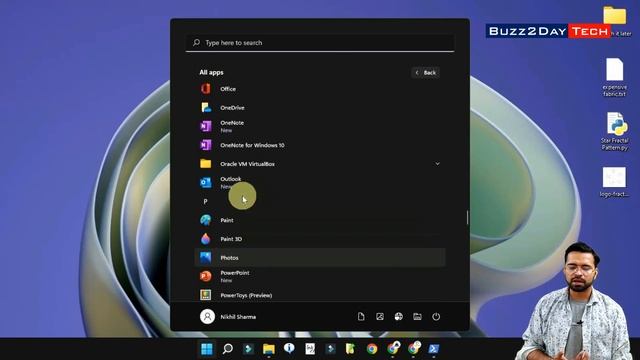Image resolution: width=640 pixels, height=360 pixels.
Task: Open the green notes taskbar icon
Action: pyautogui.click(x=350, y=349)
